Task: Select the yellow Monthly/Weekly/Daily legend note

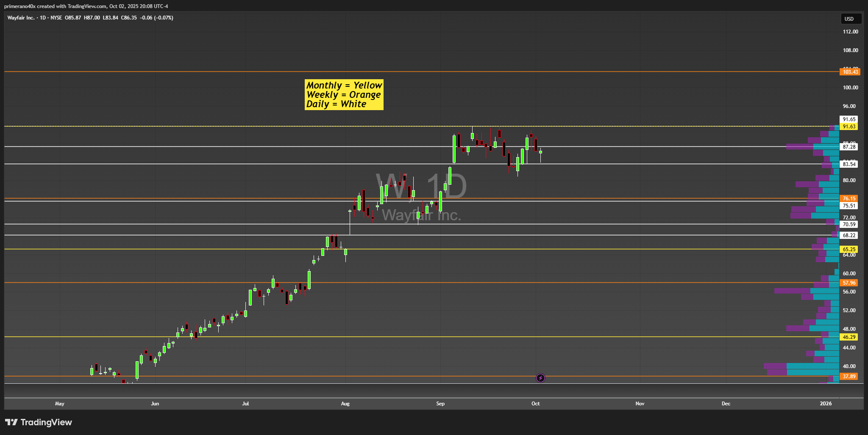Action: click(x=344, y=95)
